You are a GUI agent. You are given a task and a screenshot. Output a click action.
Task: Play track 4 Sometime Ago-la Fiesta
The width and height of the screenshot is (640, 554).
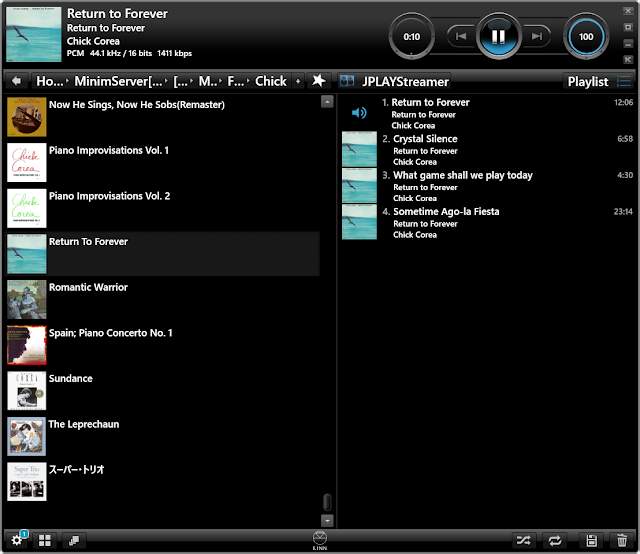click(x=487, y=222)
